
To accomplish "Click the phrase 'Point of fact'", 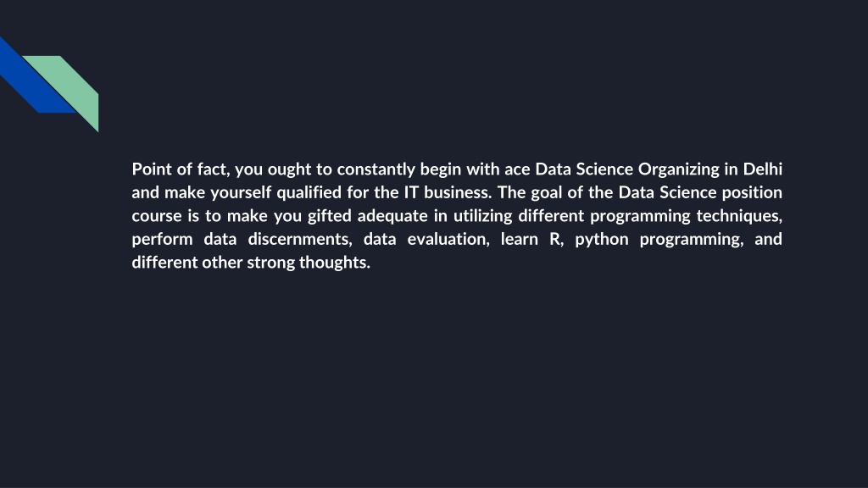I will (x=179, y=169).
